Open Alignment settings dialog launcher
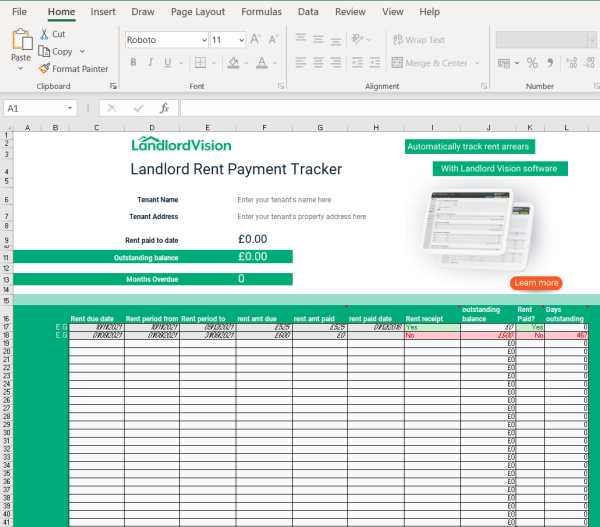This screenshot has height=527, width=600. (484, 86)
